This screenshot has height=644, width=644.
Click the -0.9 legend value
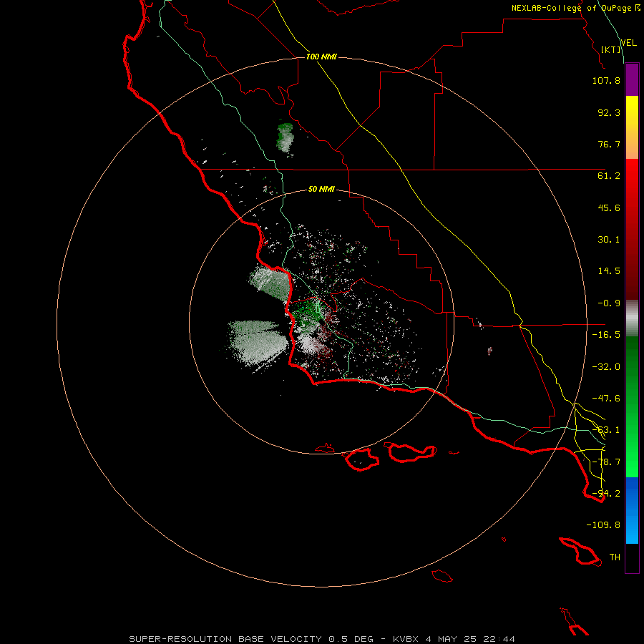pyautogui.click(x=609, y=303)
